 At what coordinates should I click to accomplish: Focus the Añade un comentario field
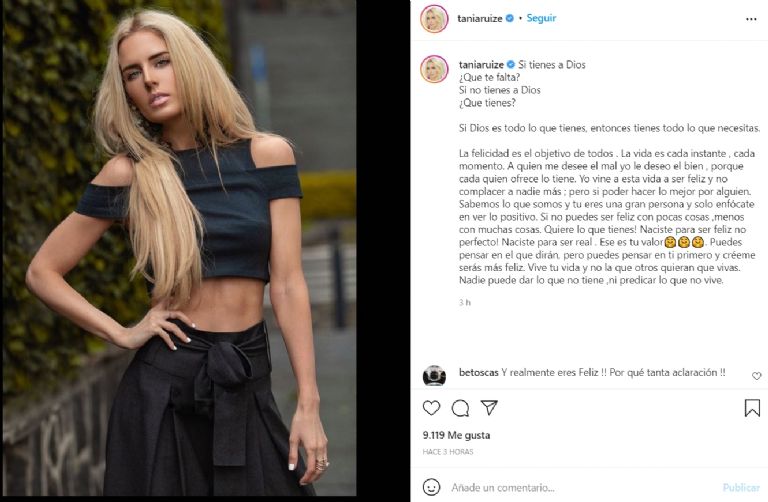coord(583,487)
